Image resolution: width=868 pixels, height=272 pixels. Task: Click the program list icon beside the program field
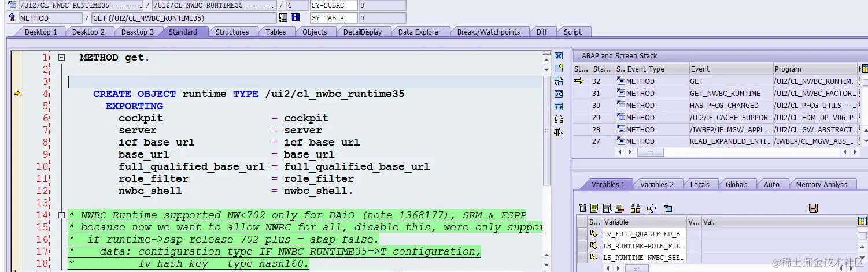(x=12, y=5)
